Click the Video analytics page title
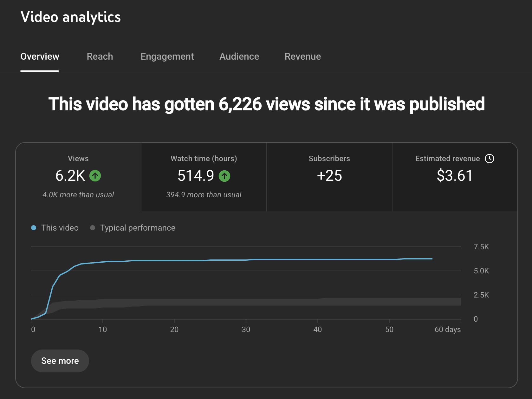532x399 pixels. pyautogui.click(x=70, y=17)
